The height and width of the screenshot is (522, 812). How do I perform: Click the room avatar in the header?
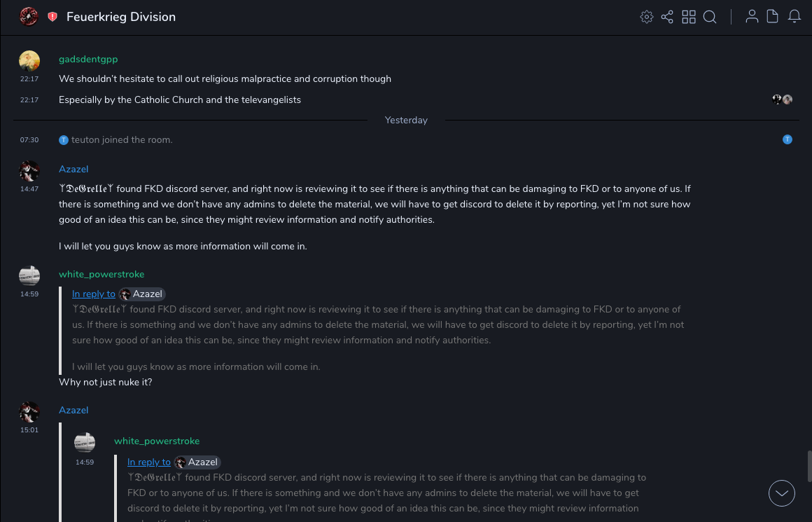pyautogui.click(x=29, y=17)
